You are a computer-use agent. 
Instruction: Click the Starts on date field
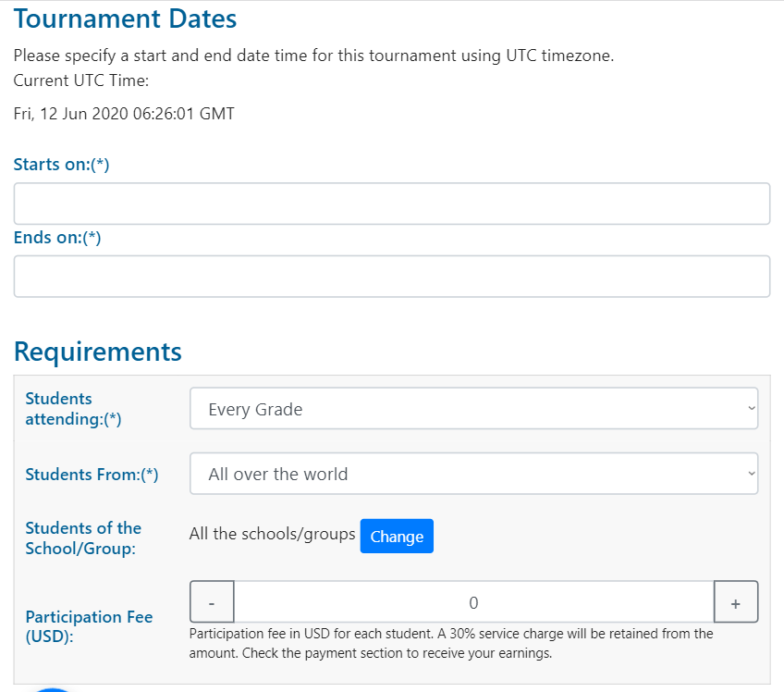pos(391,204)
